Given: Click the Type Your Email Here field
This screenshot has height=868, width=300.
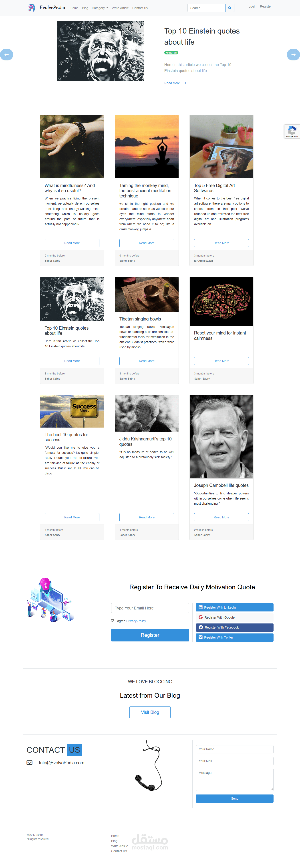Looking at the screenshot, I should coord(150,608).
